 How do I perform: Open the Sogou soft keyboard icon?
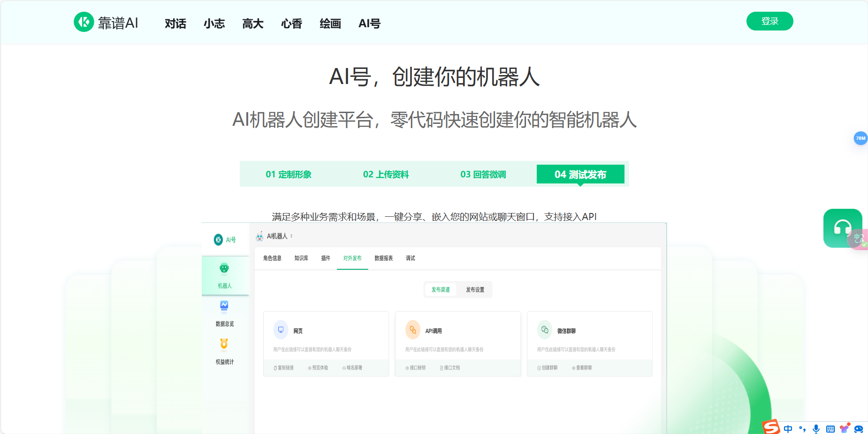coord(830,428)
